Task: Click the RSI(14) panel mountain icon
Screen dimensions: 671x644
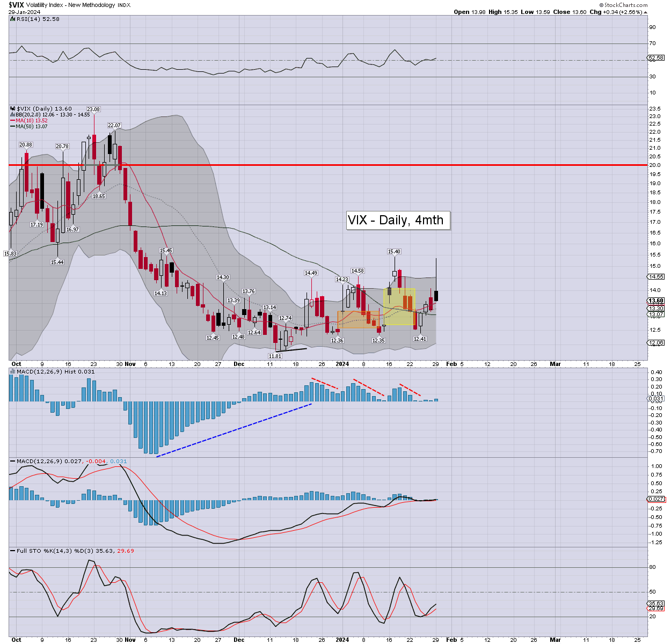Action: pyautogui.click(x=12, y=19)
